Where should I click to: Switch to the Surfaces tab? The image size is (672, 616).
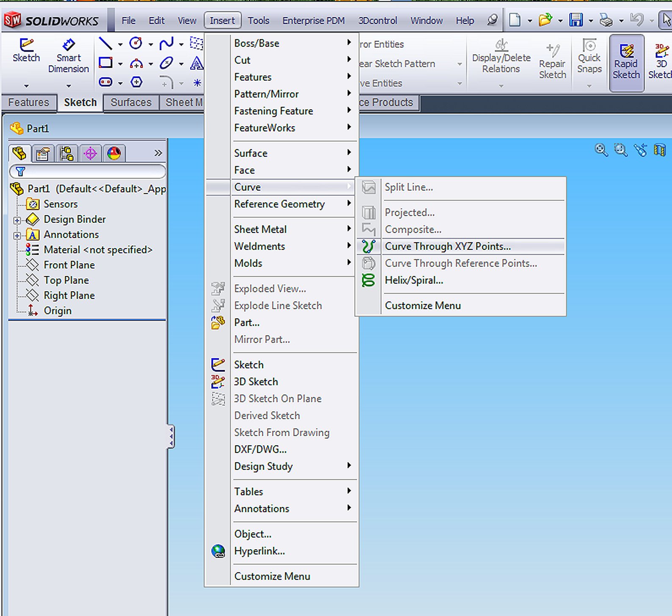tap(131, 102)
